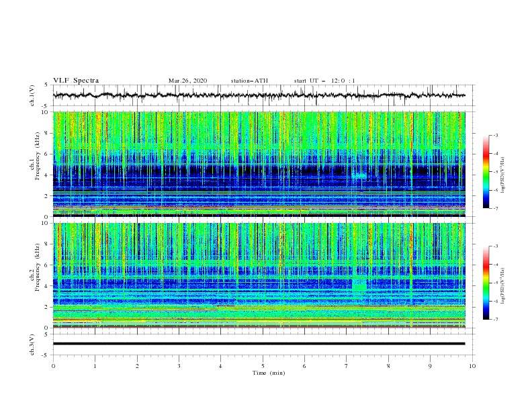Click the time axis tick label "10"
Image resolution: width=532 pixels, height=411 pixels.
coord(472,366)
